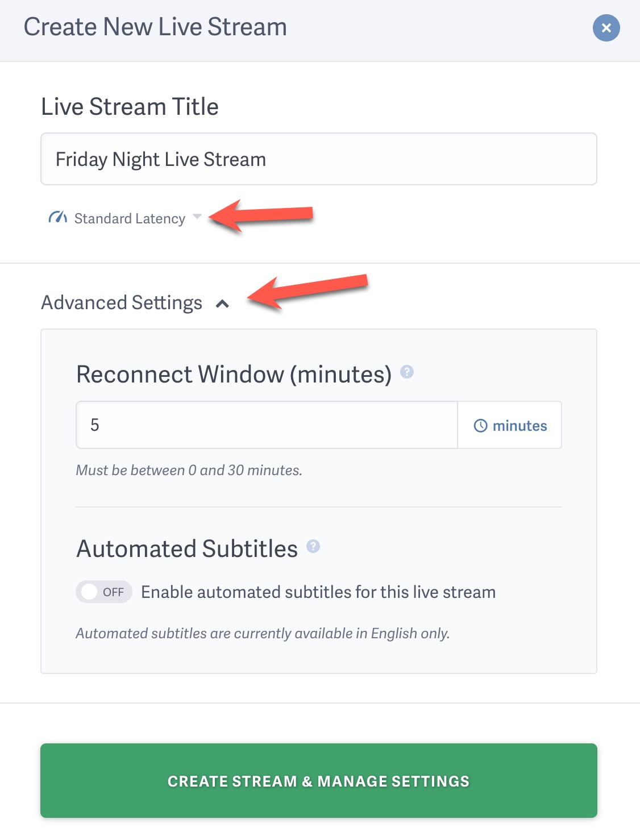Click the chevron beside Advanced Settings
The image size is (640, 840).
pos(222,303)
